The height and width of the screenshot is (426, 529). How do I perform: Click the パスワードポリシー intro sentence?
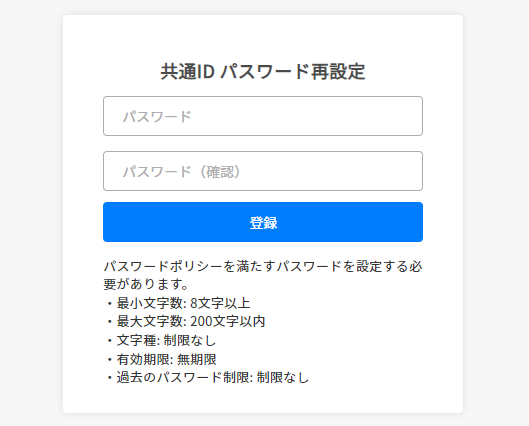point(263,275)
